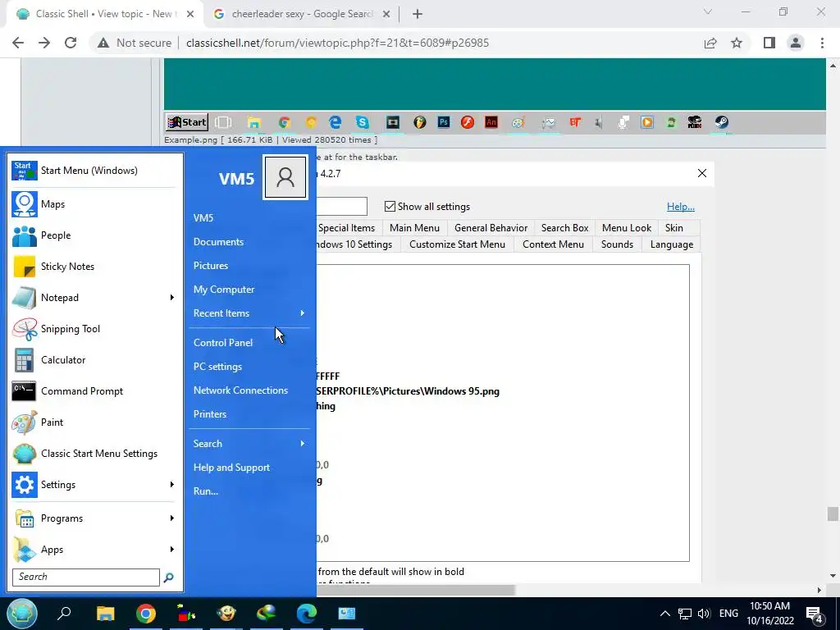Click the volume speaker tray icon
Screen dimensions: 840x630
[704, 614]
